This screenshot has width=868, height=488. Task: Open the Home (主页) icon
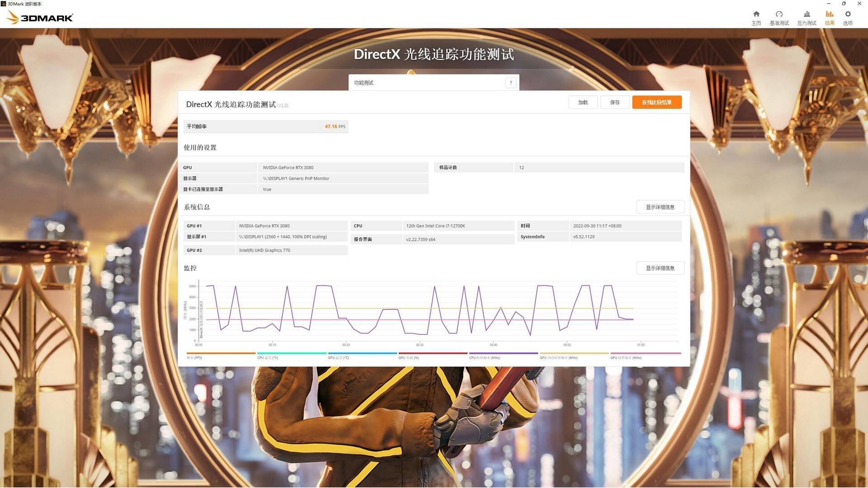tap(756, 17)
